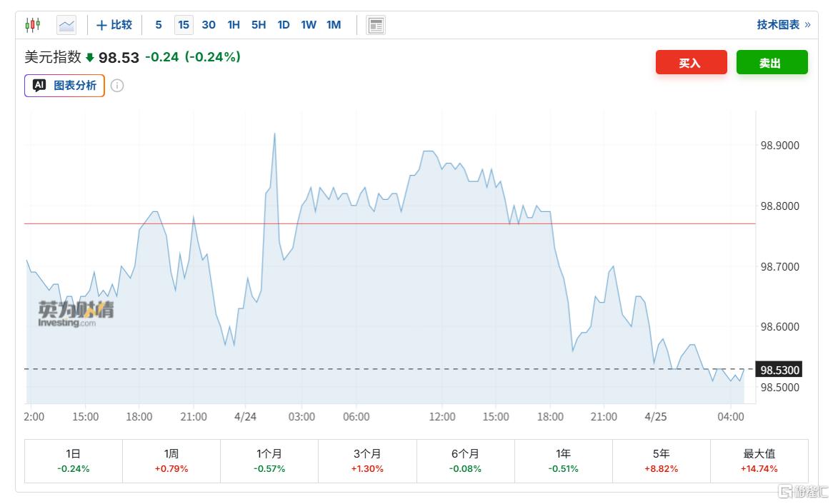This screenshot has width=833, height=504.
Task: Click the 98.5300 current price label
Action: click(778, 370)
